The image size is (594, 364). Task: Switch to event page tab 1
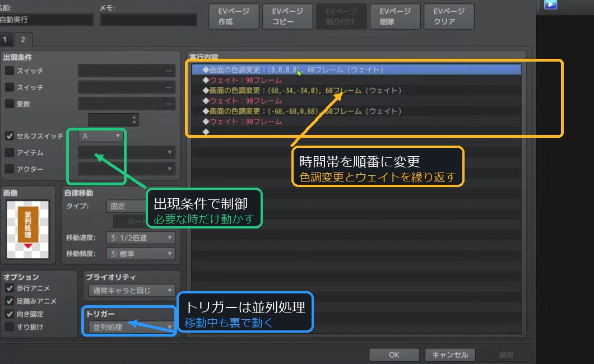point(5,39)
